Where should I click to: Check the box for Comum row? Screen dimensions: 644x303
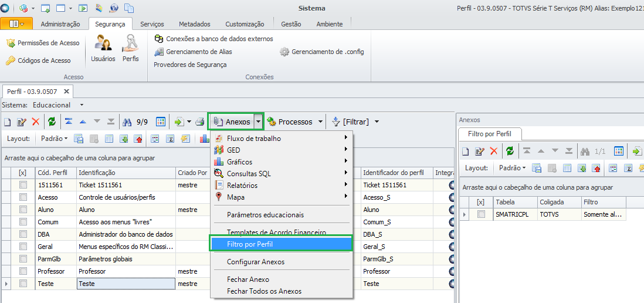(23, 222)
